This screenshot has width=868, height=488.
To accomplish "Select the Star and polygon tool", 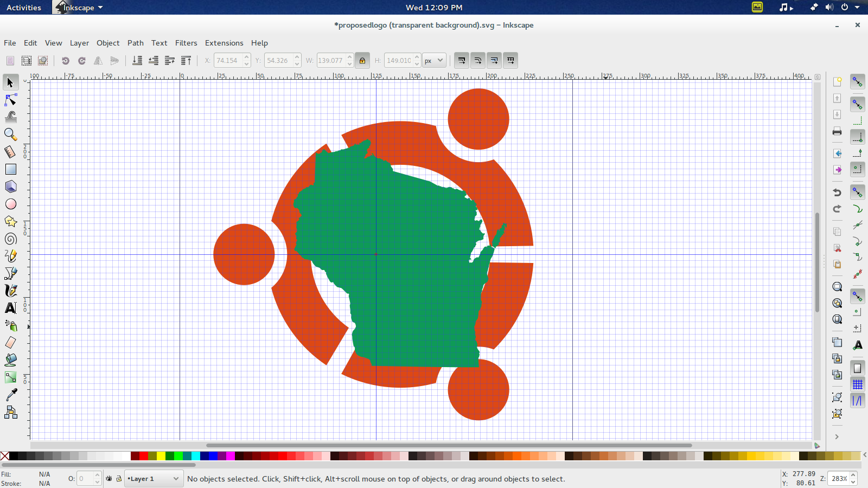I will [10, 221].
